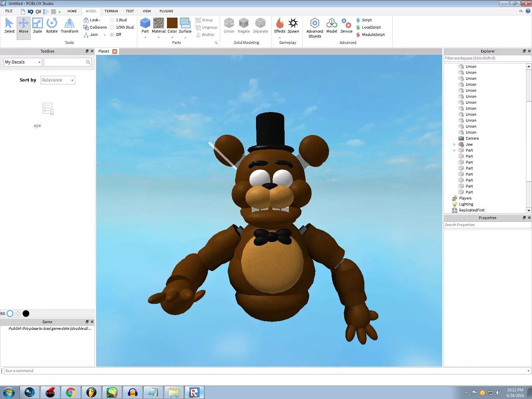Switch to the VIEW ribbon tab
532x399 pixels.
(147, 11)
